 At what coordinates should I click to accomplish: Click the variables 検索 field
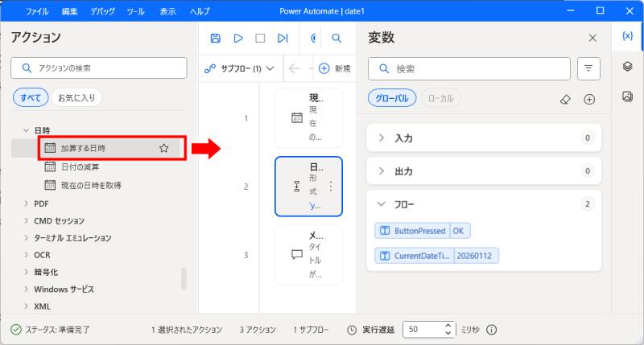click(x=469, y=68)
